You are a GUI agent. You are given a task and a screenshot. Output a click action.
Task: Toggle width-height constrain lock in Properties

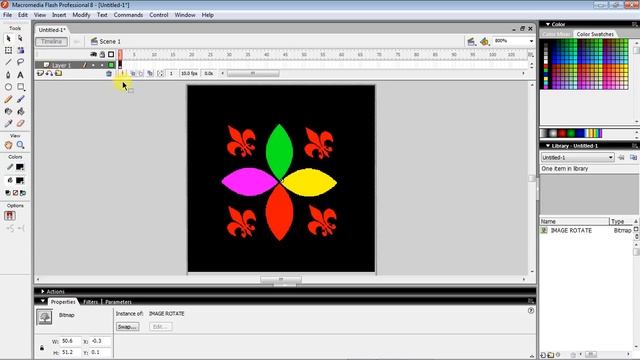click(42, 347)
